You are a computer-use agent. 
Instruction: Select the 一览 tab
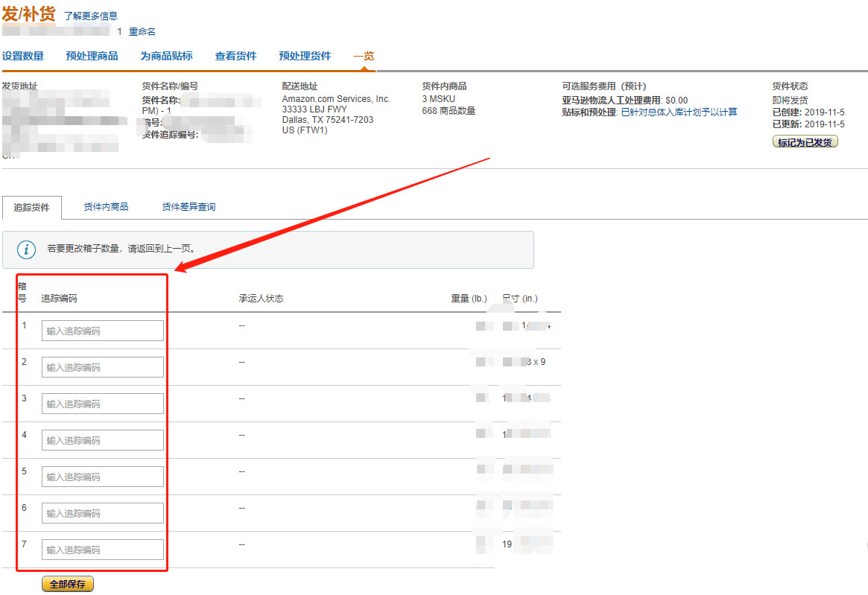[x=363, y=56]
